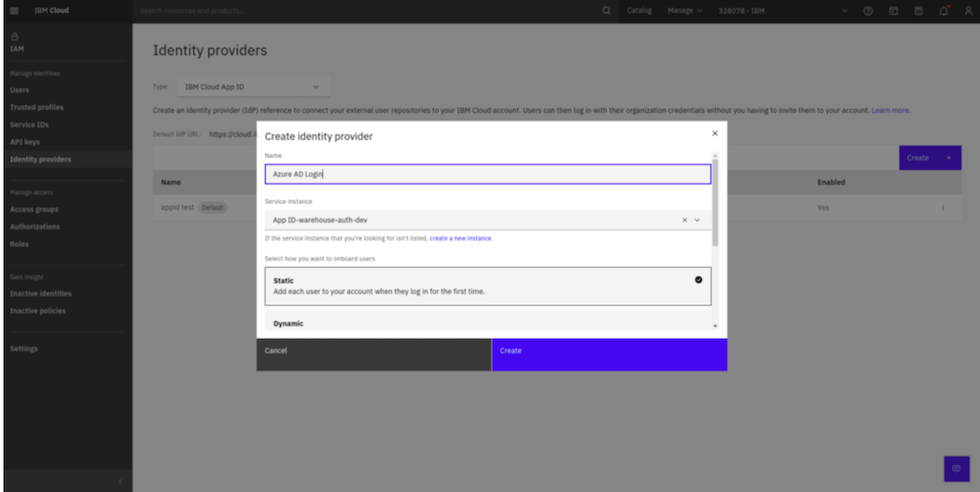The image size is (980, 492).
Task: Close the Create identity provider dialog
Action: pyautogui.click(x=715, y=134)
